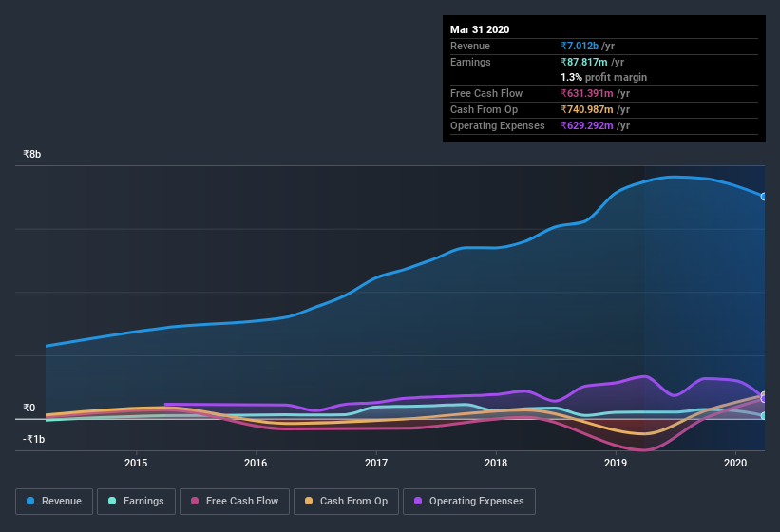Click the Revenue row label in tooltip
Screen dimensions: 780x532
pos(470,46)
